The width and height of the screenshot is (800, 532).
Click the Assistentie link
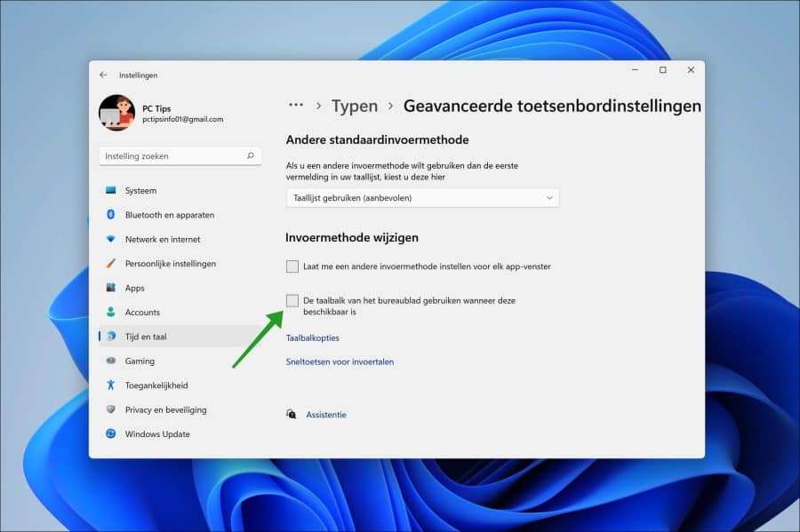point(326,414)
